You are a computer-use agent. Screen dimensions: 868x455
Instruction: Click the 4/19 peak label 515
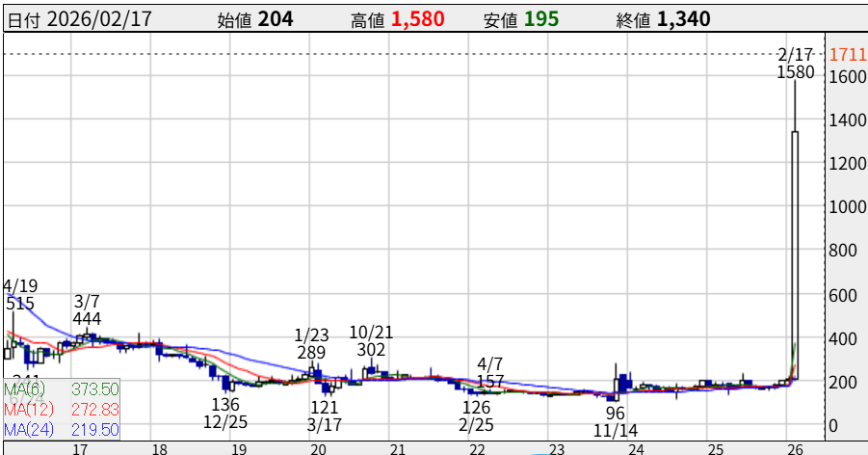[x=19, y=304]
